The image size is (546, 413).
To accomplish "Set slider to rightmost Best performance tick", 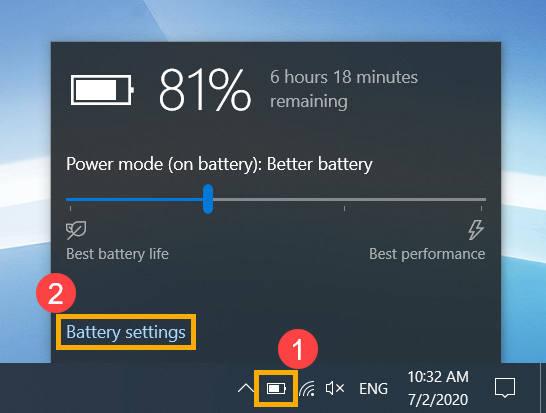I will 482,208.
